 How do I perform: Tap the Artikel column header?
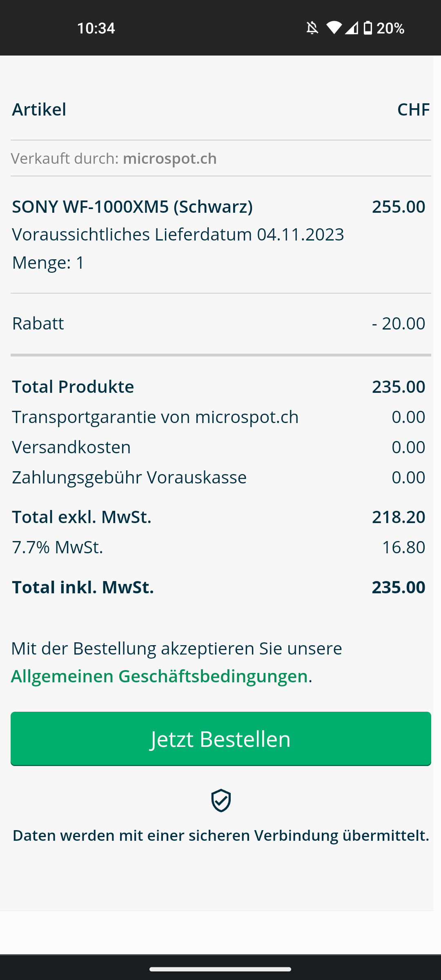39,109
